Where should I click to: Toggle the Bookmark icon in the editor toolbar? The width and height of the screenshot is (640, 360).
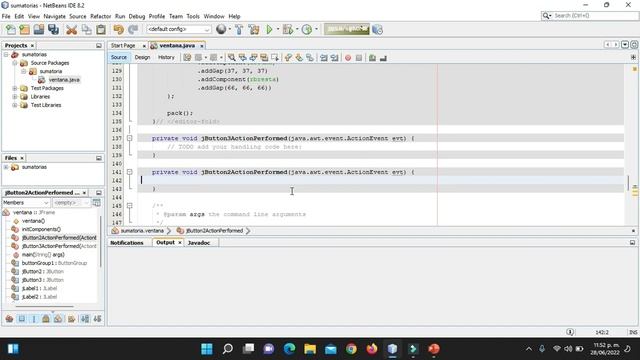click(x=310, y=58)
